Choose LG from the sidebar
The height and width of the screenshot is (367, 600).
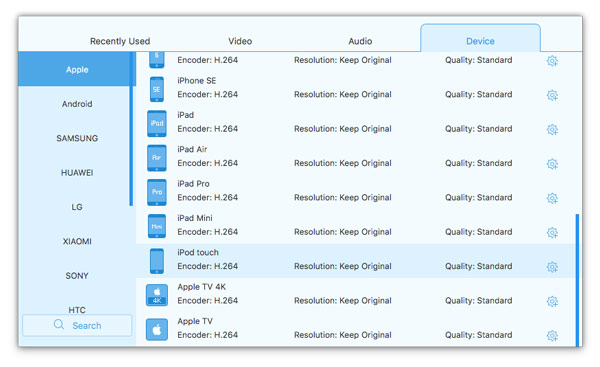(77, 207)
